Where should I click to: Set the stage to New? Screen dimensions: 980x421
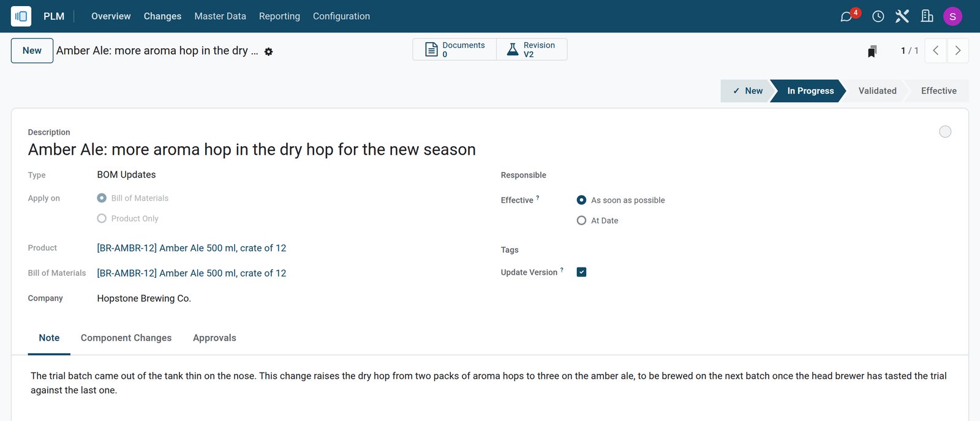747,91
